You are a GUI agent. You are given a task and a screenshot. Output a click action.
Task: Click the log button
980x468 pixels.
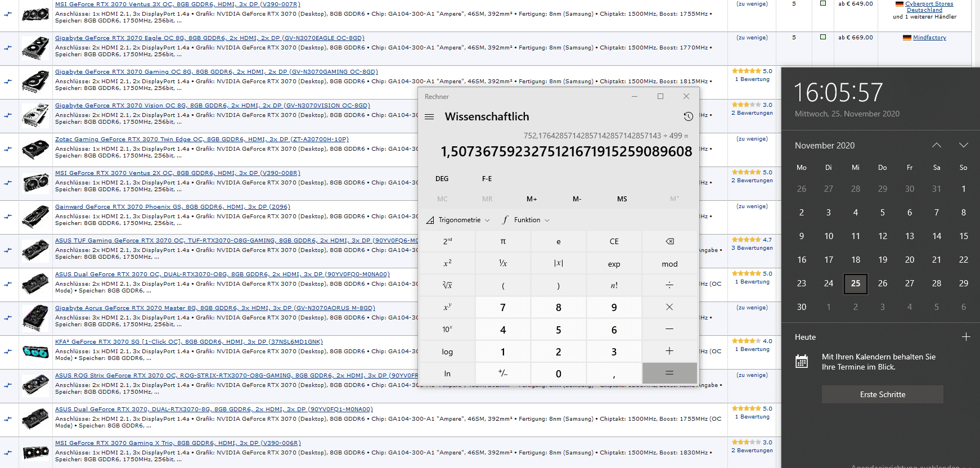(x=447, y=351)
